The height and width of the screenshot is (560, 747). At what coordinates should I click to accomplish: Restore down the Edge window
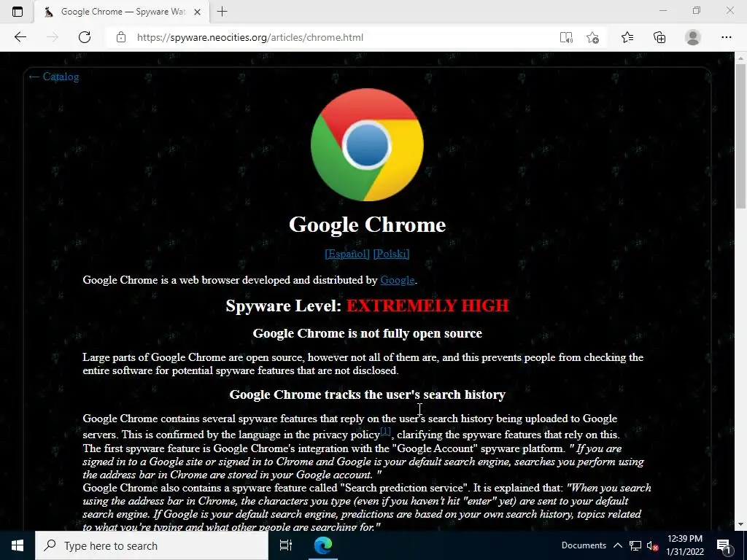click(x=697, y=10)
